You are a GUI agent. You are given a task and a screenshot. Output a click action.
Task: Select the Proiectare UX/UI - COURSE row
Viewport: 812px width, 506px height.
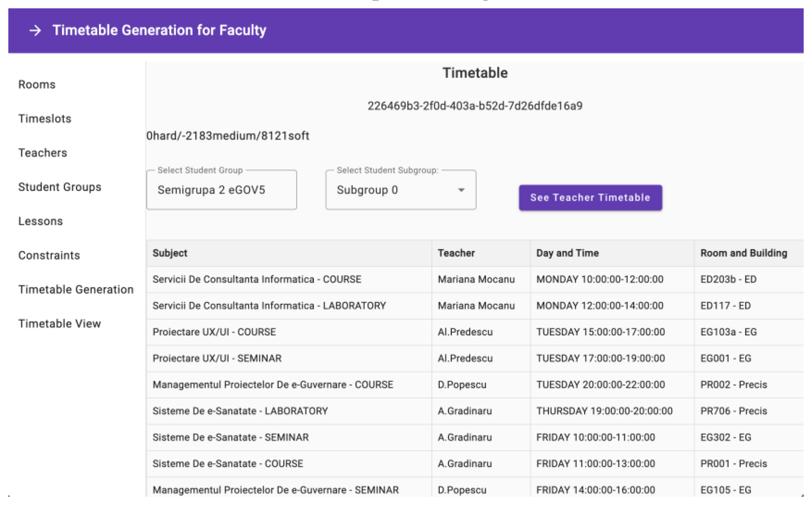click(214, 332)
